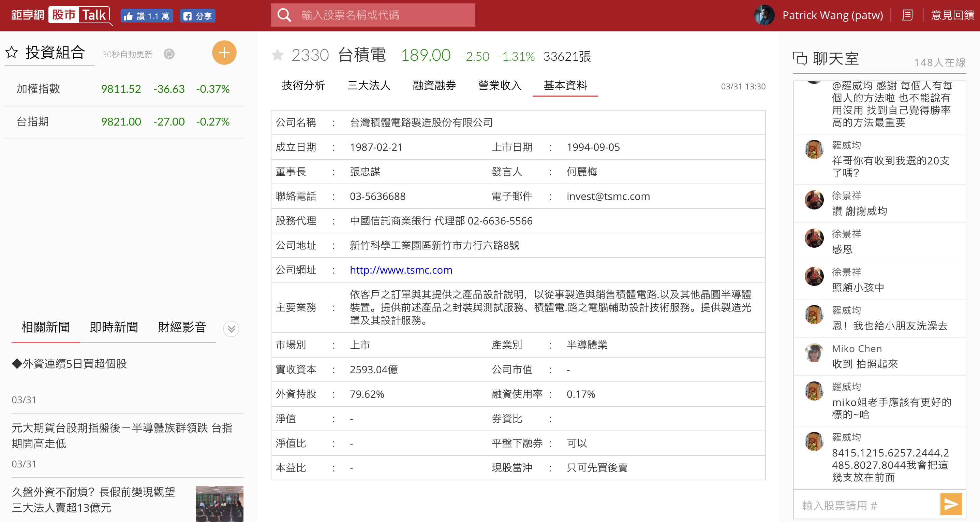Switch to 融資融券 tab
The image size is (980, 522).
434,85
